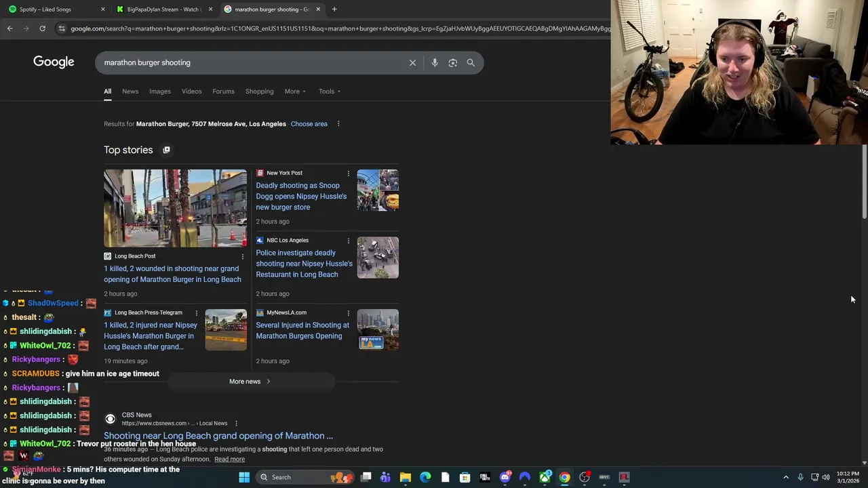
Task: Open Microsoft Teams from the taskbar
Action: 385,477
